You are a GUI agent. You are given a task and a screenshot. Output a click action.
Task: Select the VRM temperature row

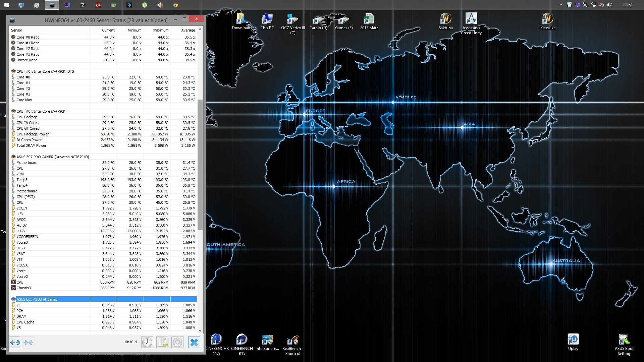(103, 174)
